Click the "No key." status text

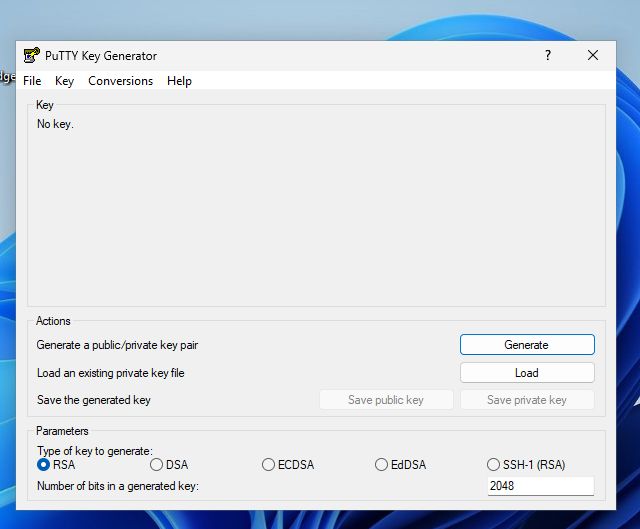pos(55,124)
